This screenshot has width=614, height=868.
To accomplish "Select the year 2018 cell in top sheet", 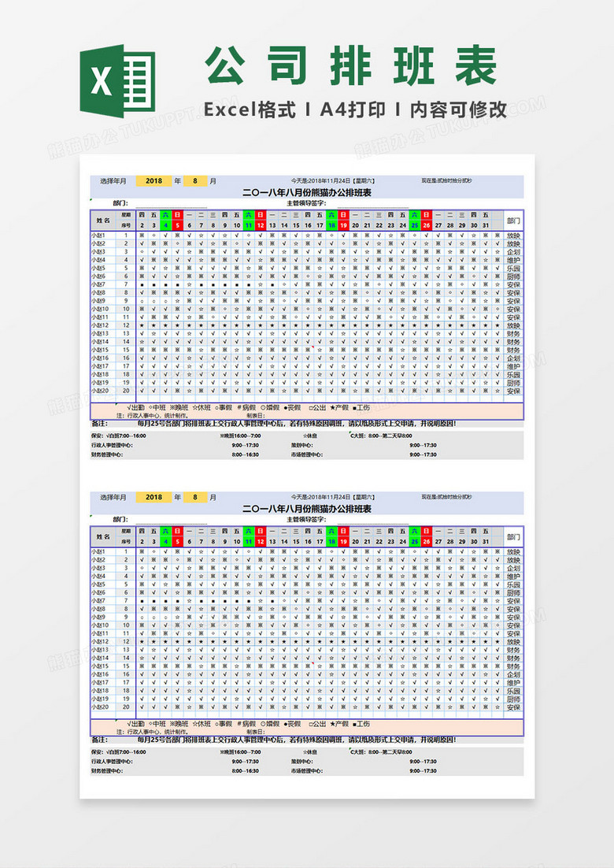I will click(x=153, y=180).
